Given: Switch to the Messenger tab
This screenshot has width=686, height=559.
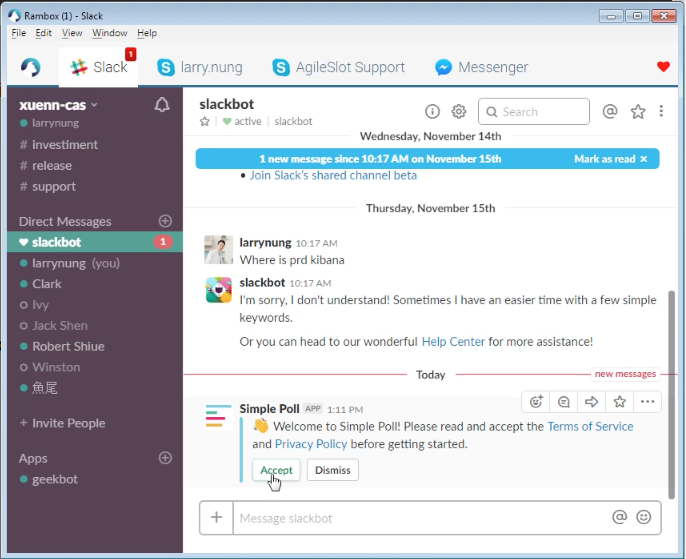Looking at the screenshot, I should point(482,67).
